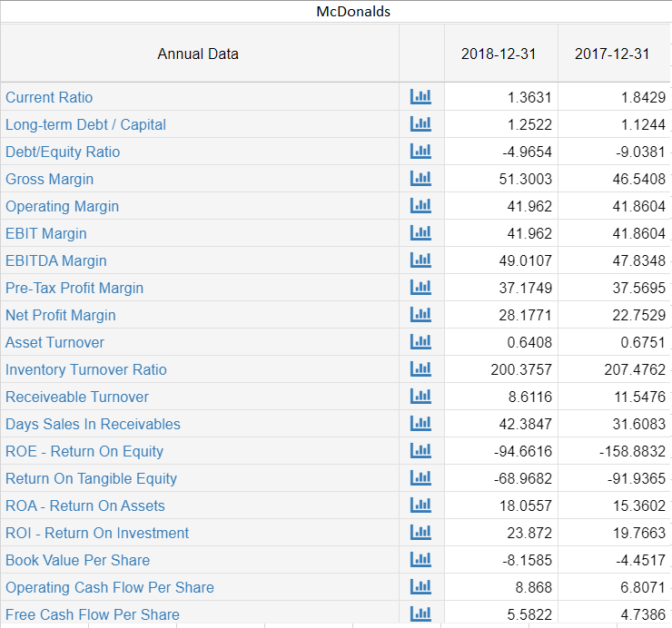Open chart icon for Inventory Turnover Ratio
This screenshot has height=628, width=672.
click(420, 368)
